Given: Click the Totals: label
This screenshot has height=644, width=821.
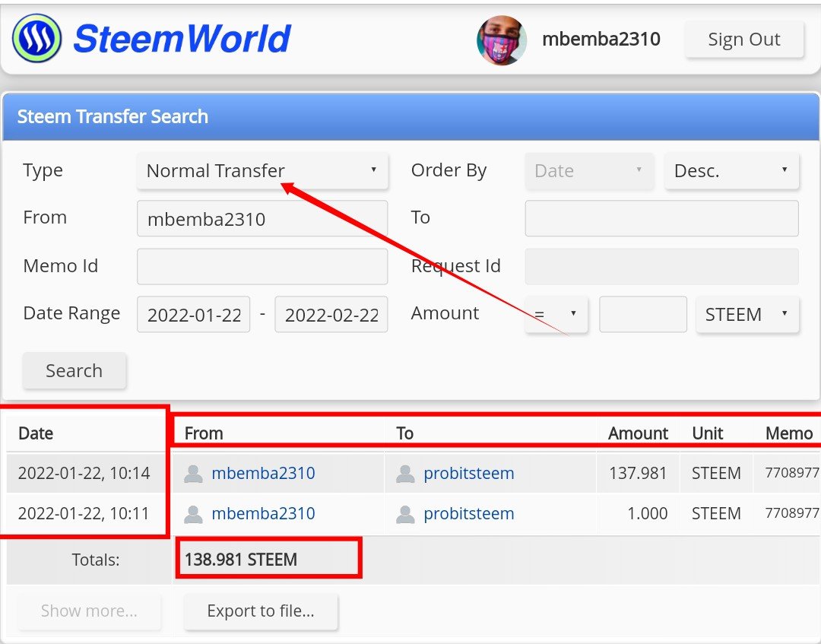Looking at the screenshot, I should pos(96,560).
